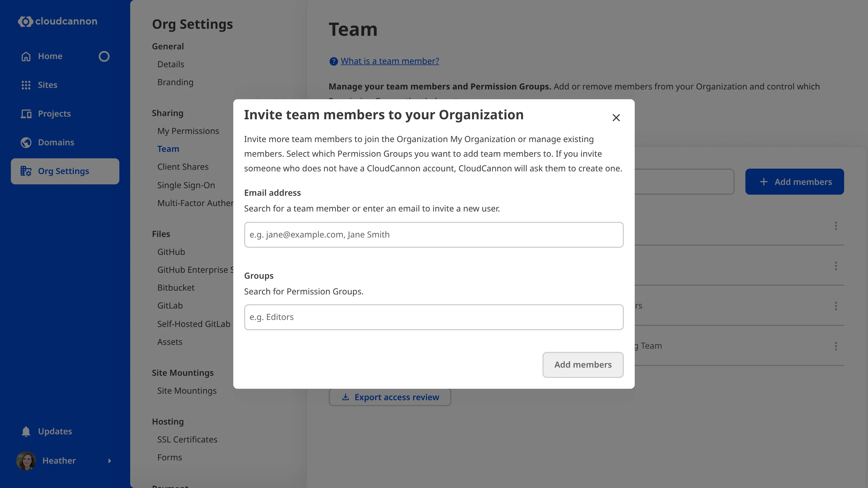
Task: Close the invite dialog with the X
Action: [x=616, y=118]
